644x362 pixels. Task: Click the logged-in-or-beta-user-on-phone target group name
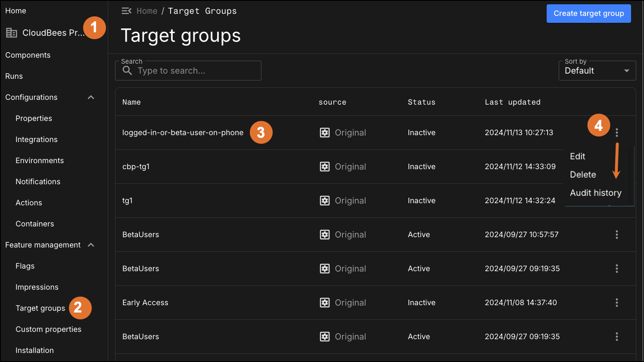click(183, 133)
